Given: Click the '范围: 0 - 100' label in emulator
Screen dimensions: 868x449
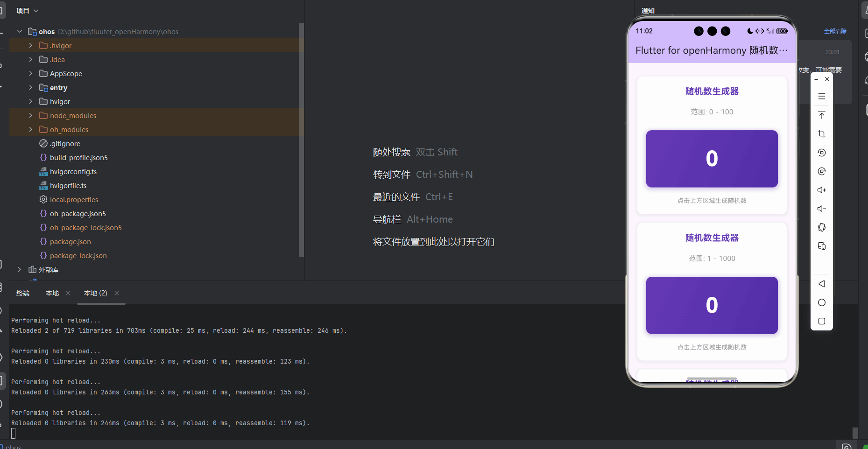Looking at the screenshot, I should pyautogui.click(x=712, y=112).
